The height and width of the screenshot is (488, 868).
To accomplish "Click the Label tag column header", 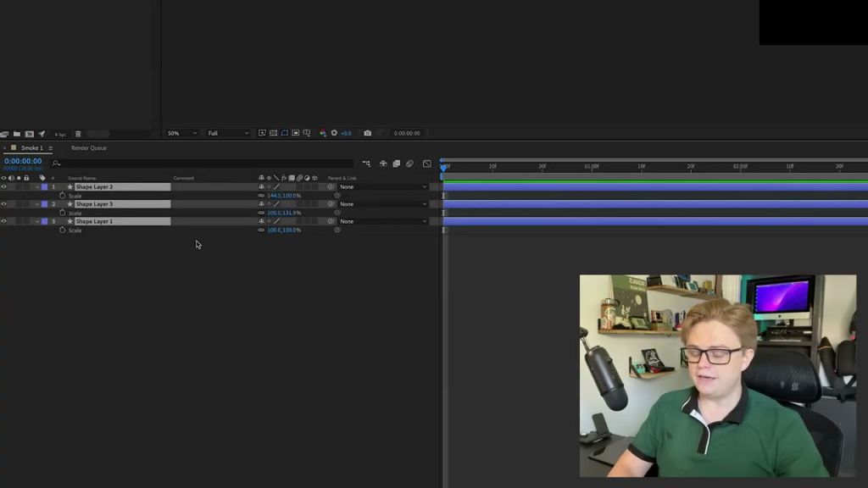I will [x=42, y=178].
